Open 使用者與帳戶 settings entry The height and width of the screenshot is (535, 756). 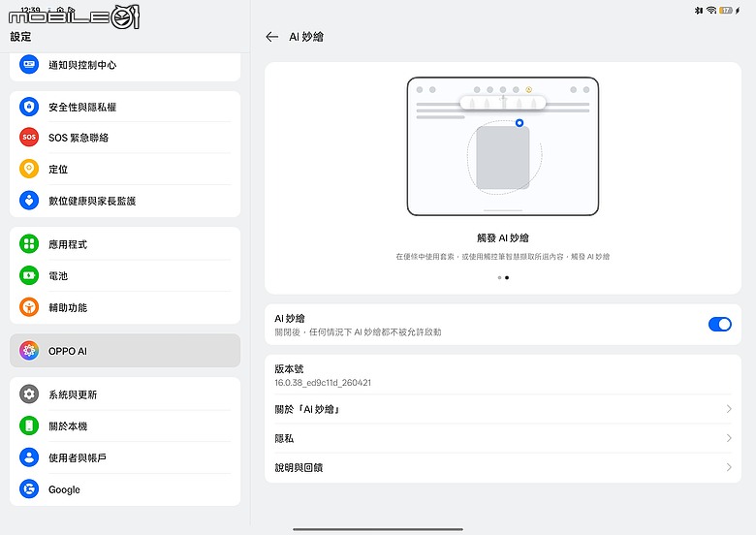click(125, 457)
